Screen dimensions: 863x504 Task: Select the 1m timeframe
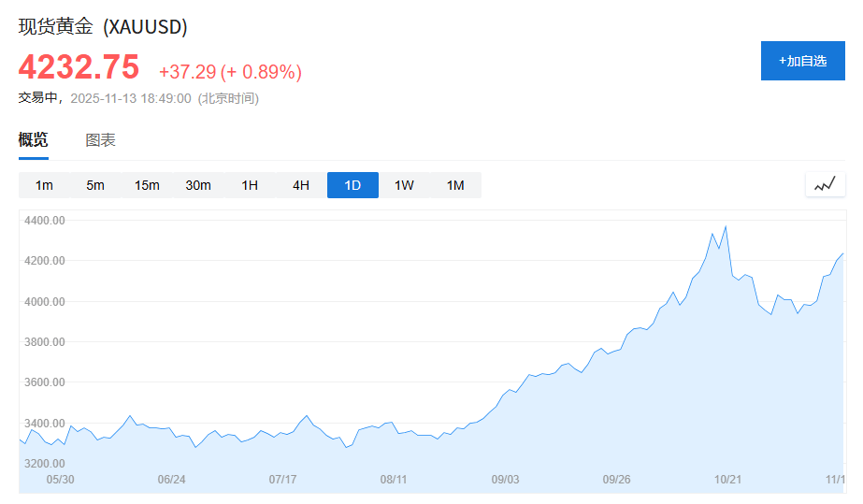(x=44, y=185)
